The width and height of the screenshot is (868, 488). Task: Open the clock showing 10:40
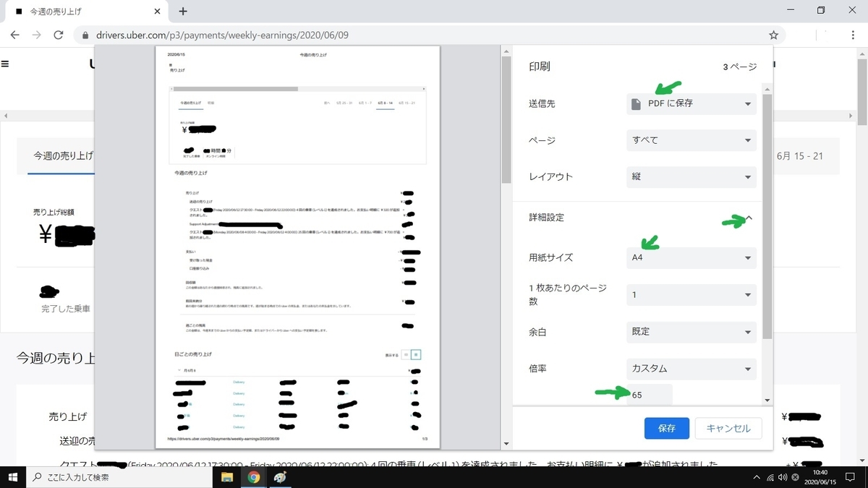(x=820, y=477)
